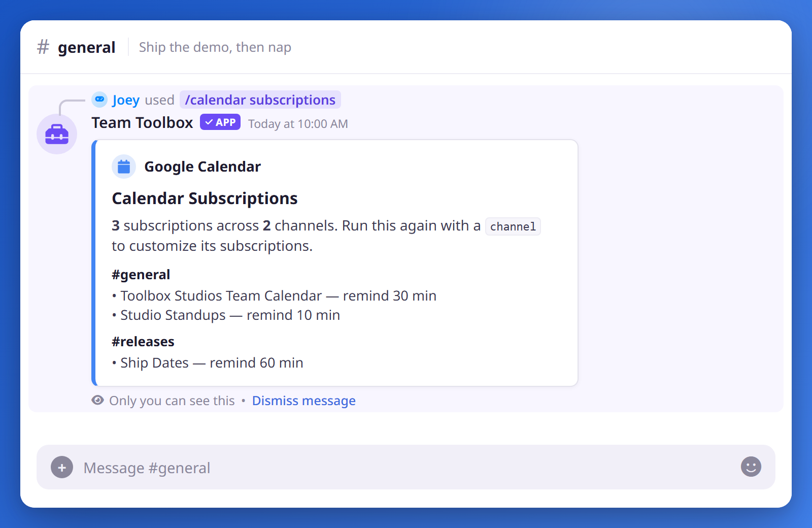
Task: Click the Google Calendar embed author
Action: pyautogui.click(x=202, y=167)
